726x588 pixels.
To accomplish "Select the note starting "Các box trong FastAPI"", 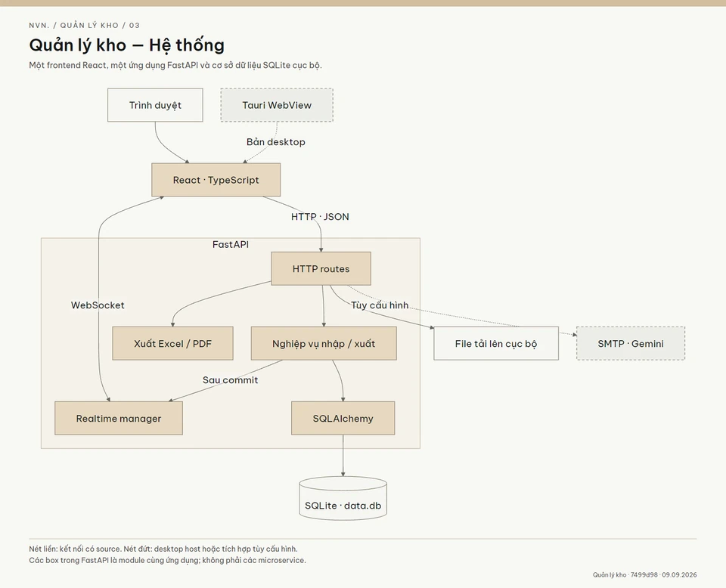I will point(168,560).
